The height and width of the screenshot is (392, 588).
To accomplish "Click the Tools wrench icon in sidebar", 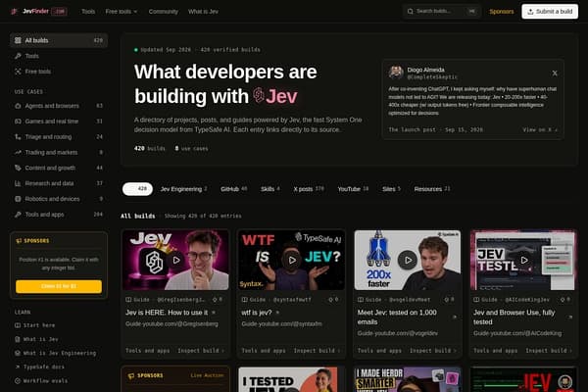I will (x=18, y=56).
